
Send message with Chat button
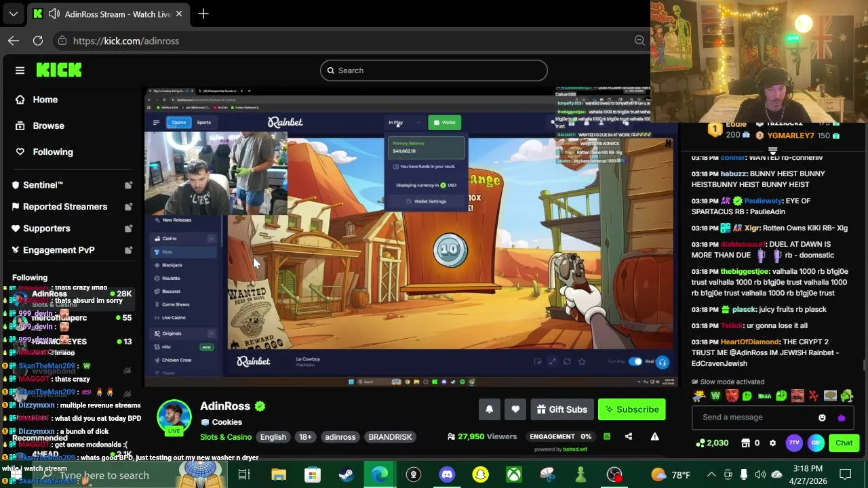pyautogui.click(x=844, y=443)
